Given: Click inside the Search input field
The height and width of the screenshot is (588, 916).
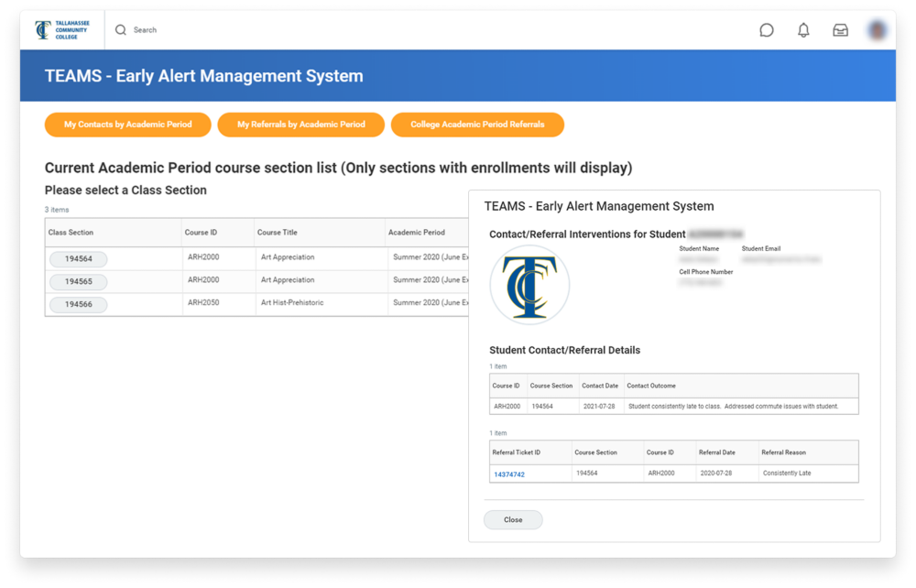Looking at the screenshot, I should (183, 29).
